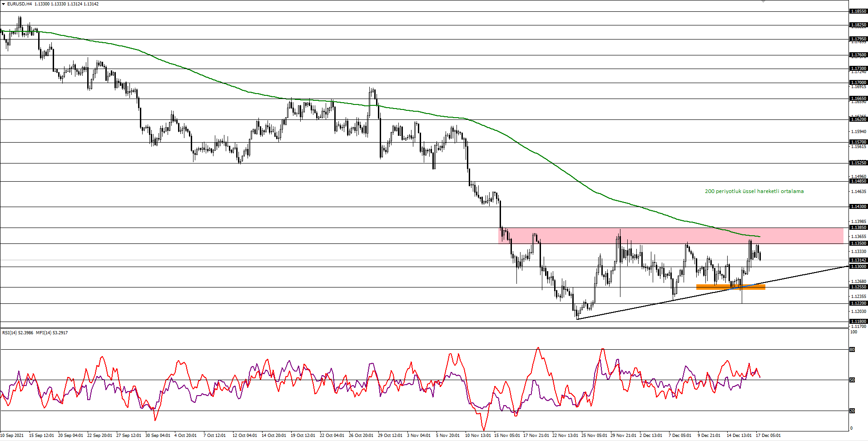The width and height of the screenshot is (868, 441).
Task: Click the 1.13500 level price tag
Action: [858, 243]
